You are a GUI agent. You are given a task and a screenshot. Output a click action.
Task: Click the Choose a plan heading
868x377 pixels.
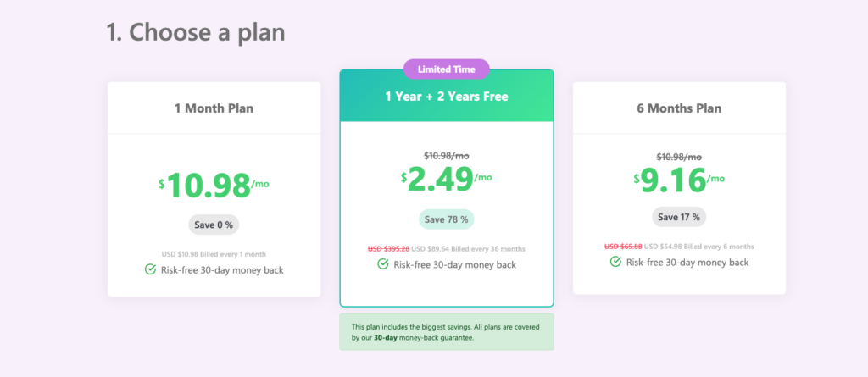[x=196, y=32]
